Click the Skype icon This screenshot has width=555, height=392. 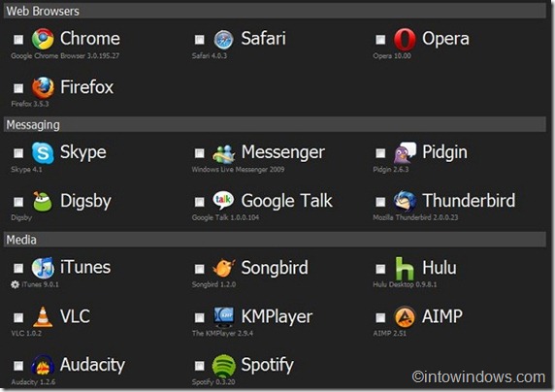pyautogui.click(x=43, y=153)
